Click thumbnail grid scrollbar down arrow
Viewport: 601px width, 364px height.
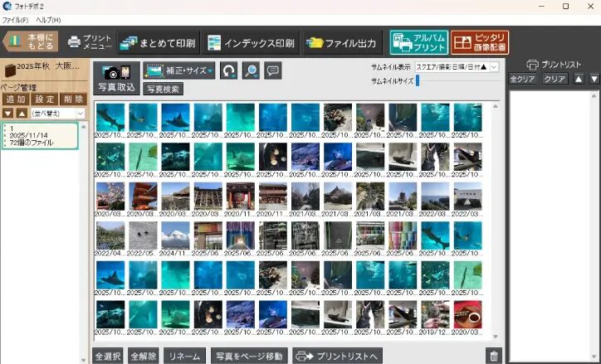coord(495,337)
